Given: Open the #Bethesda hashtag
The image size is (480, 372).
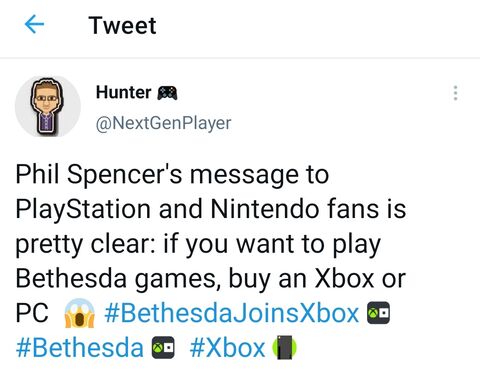Looking at the screenshot, I should coord(80,348).
